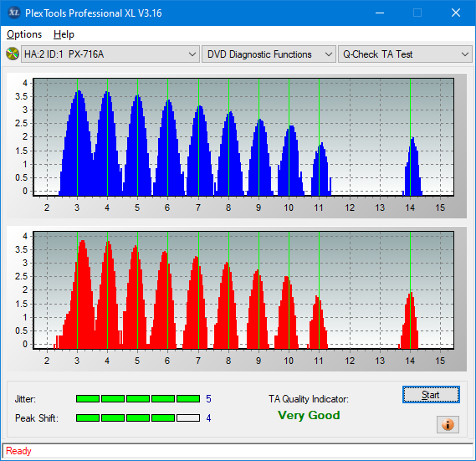Screen dimensions: 476x461
Task: Open the Help menu
Action: click(x=64, y=34)
